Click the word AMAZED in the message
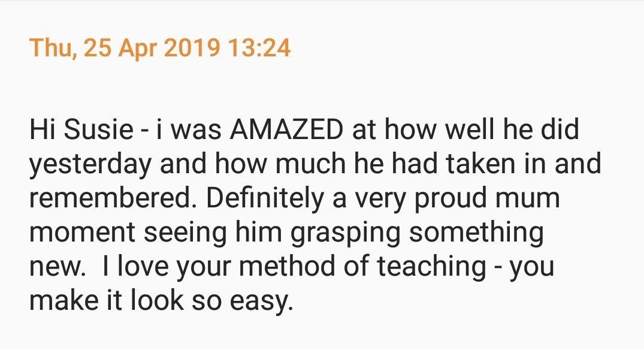Image resolution: width=644 pixels, height=350 pixels. pyautogui.click(x=286, y=129)
